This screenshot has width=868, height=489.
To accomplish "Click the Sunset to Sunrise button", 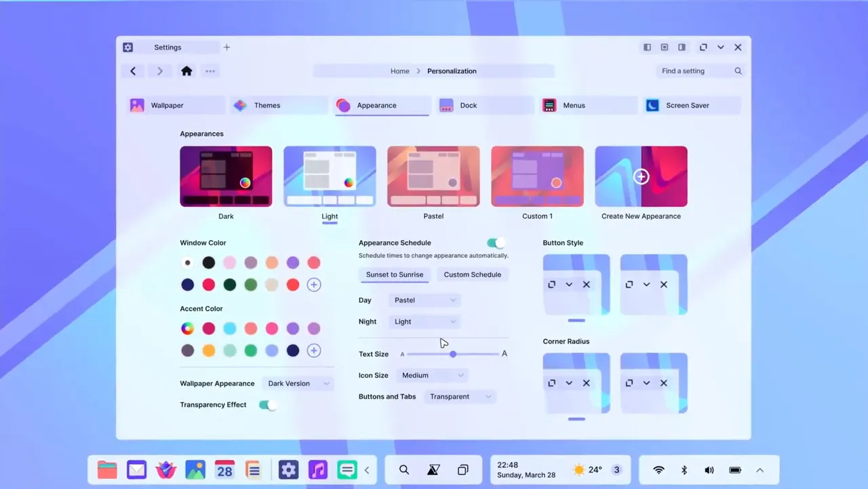I will (x=395, y=275).
